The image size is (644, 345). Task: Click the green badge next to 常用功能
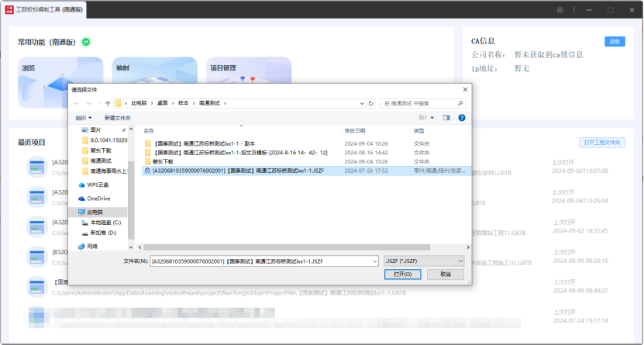tap(86, 42)
